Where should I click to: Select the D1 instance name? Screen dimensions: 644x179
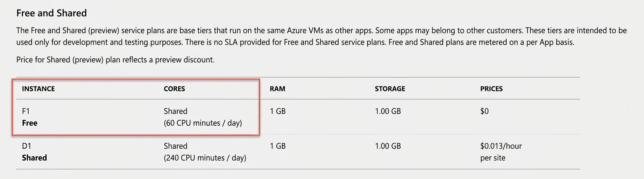[x=26, y=146]
